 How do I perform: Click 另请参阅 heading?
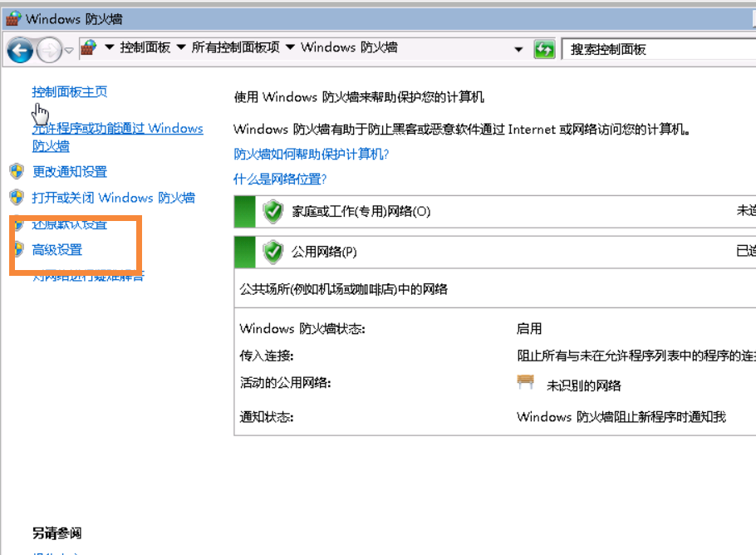(56, 533)
